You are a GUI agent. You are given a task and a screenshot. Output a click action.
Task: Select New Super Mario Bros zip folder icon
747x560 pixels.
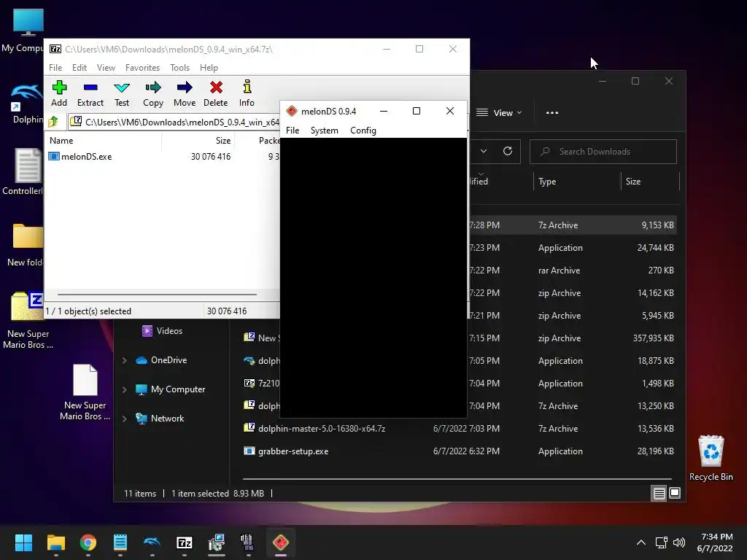coord(28,321)
